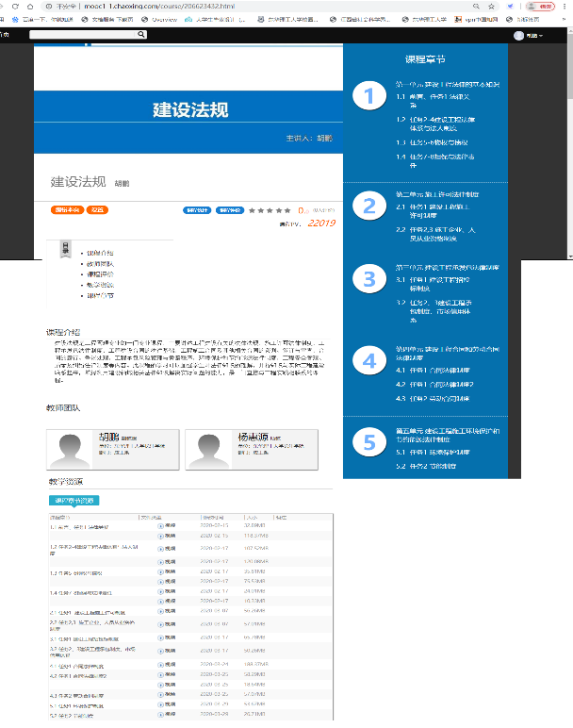Click the star rating row
573x728 pixels.
pyautogui.click(x=269, y=209)
